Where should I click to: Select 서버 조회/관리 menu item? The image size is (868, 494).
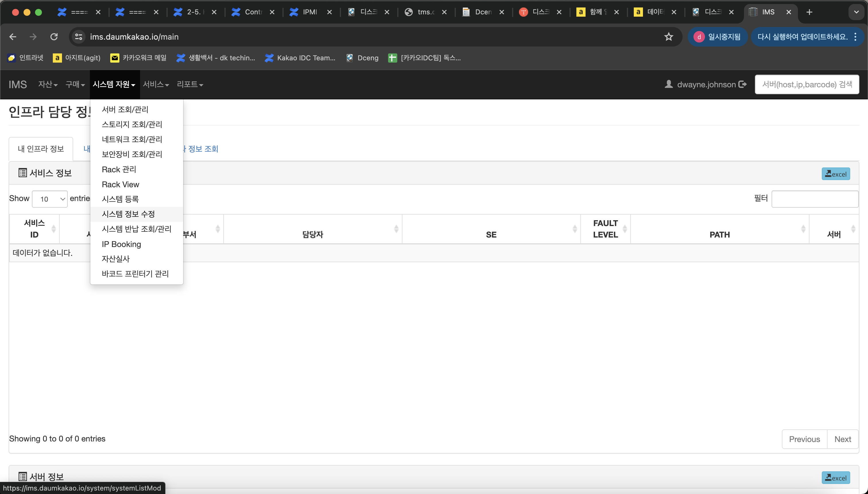(x=137, y=110)
